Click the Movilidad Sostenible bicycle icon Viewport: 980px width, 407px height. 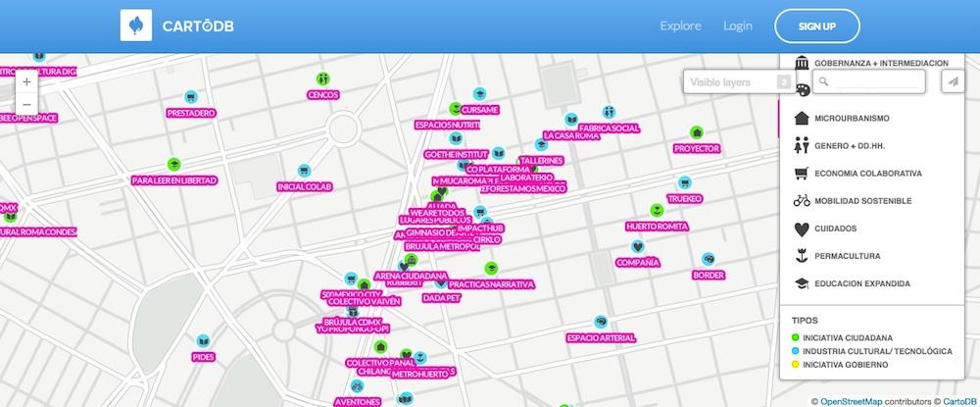coord(802,200)
